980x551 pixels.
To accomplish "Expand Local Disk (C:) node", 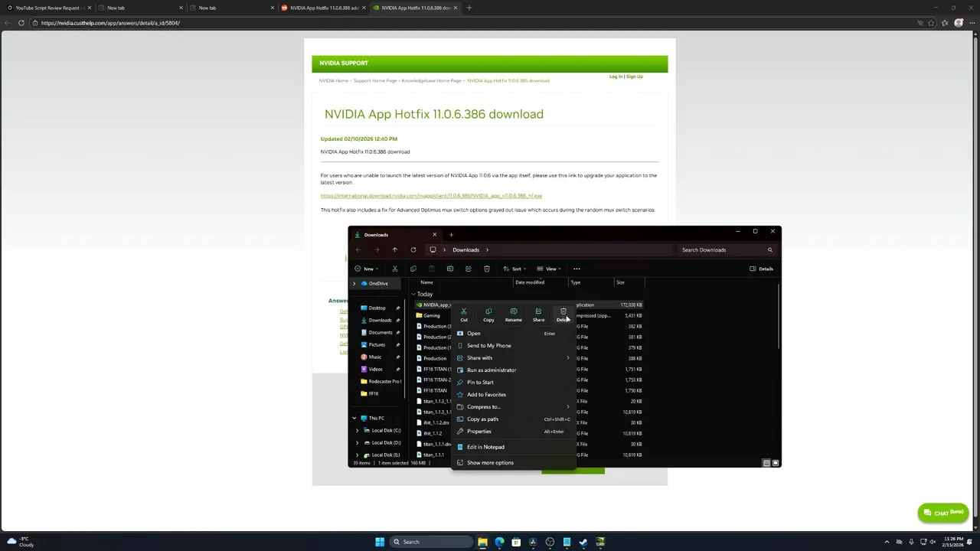I will click(x=357, y=430).
